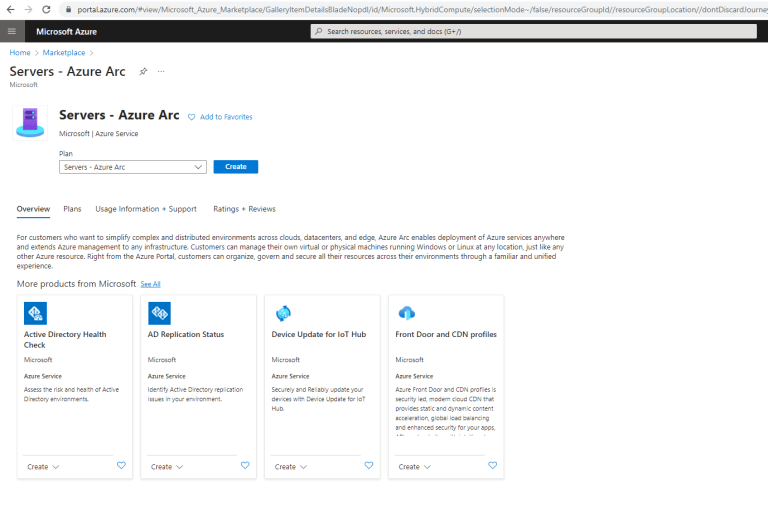The height and width of the screenshot is (505, 768).
Task: Click the Active Directory Health Check icon
Action: 35,313
